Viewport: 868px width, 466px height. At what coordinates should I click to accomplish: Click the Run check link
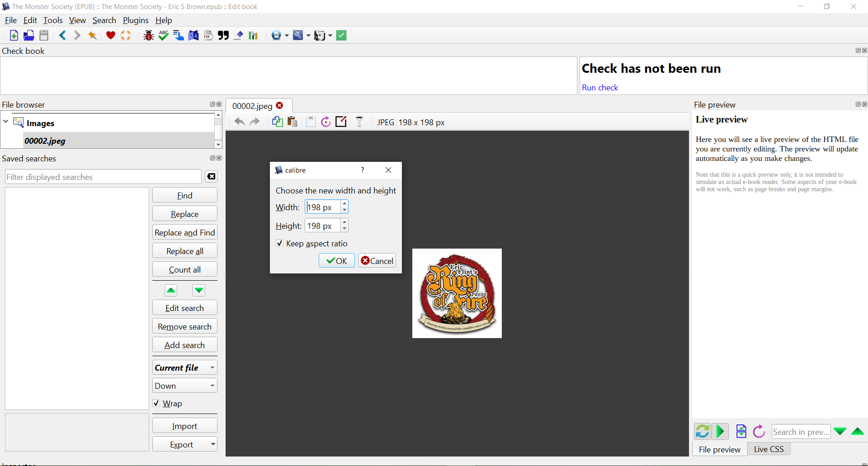(x=600, y=88)
